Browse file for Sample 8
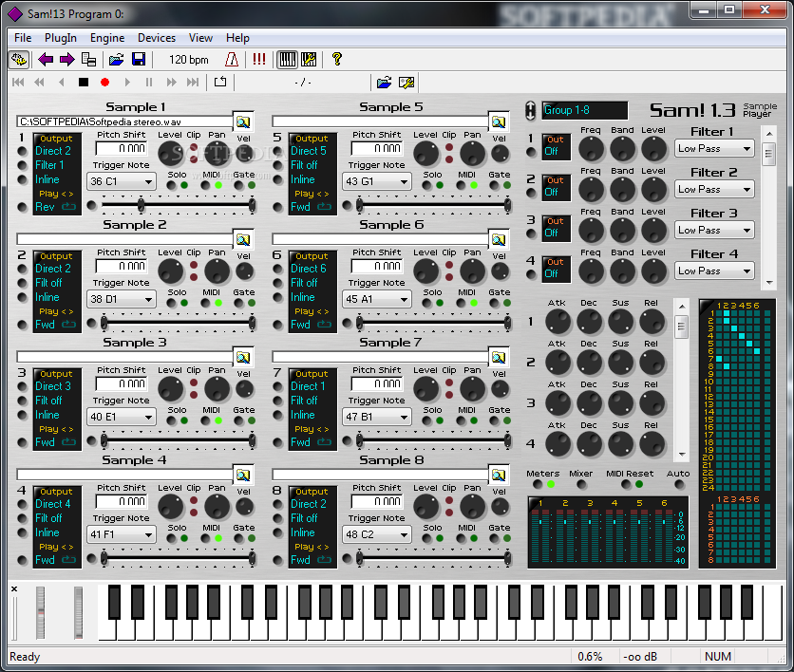The image size is (794, 672). point(499,476)
